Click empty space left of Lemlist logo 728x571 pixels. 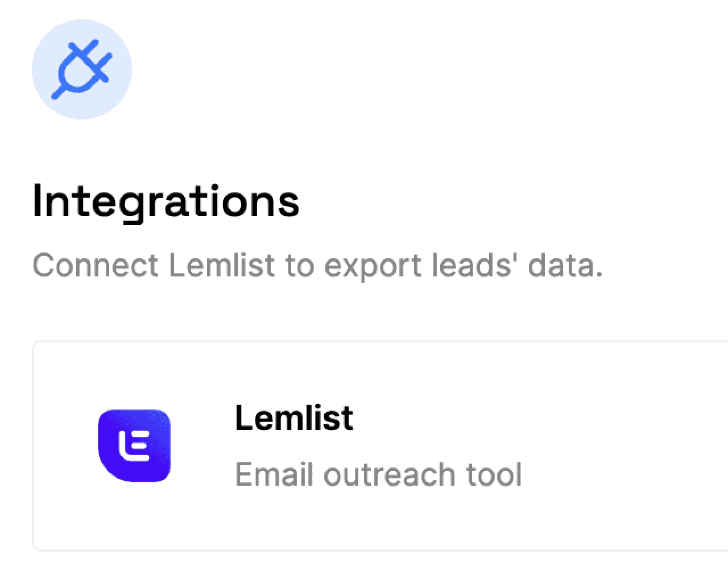click(65, 445)
